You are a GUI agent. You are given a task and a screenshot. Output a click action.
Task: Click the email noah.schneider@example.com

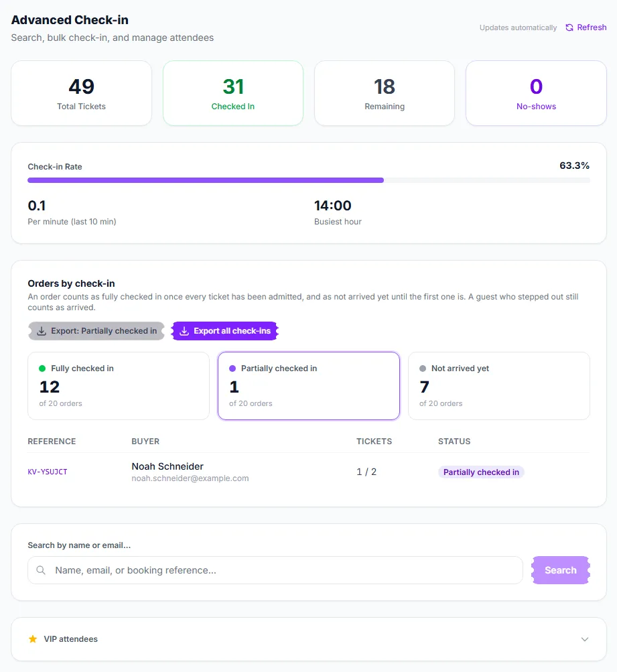pos(190,478)
